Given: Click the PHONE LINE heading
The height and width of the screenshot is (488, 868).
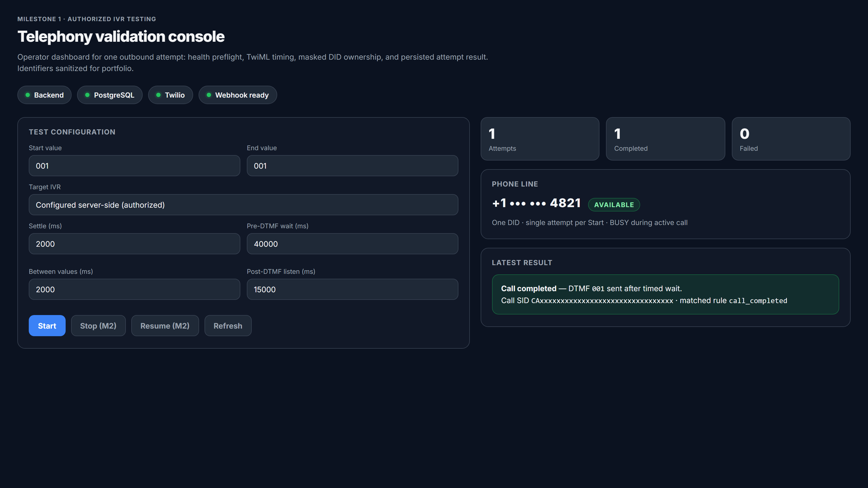Looking at the screenshot, I should point(515,184).
